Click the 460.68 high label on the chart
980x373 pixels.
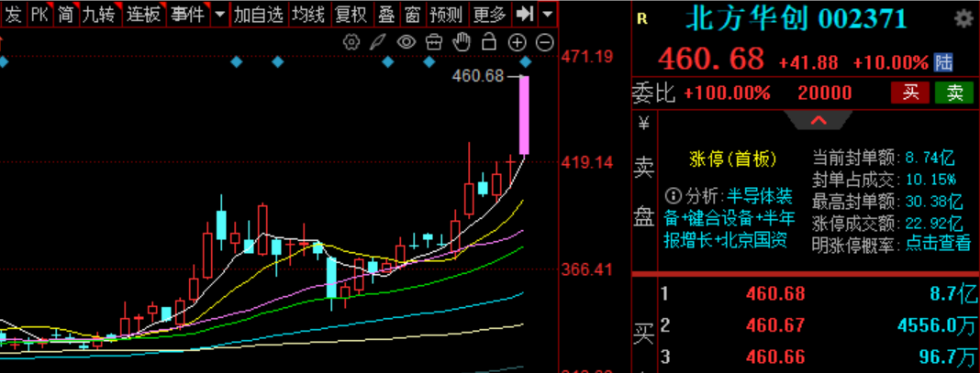coord(478,76)
